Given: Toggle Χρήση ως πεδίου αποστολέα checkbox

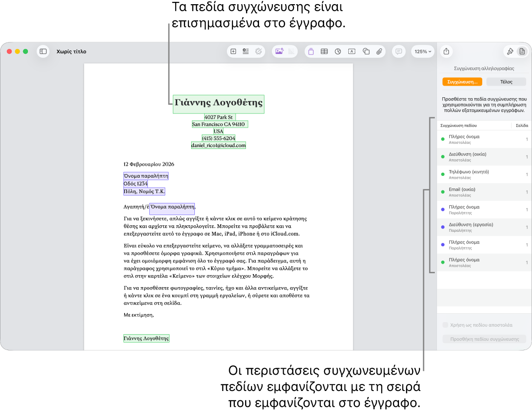Looking at the screenshot, I should [x=445, y=325].
